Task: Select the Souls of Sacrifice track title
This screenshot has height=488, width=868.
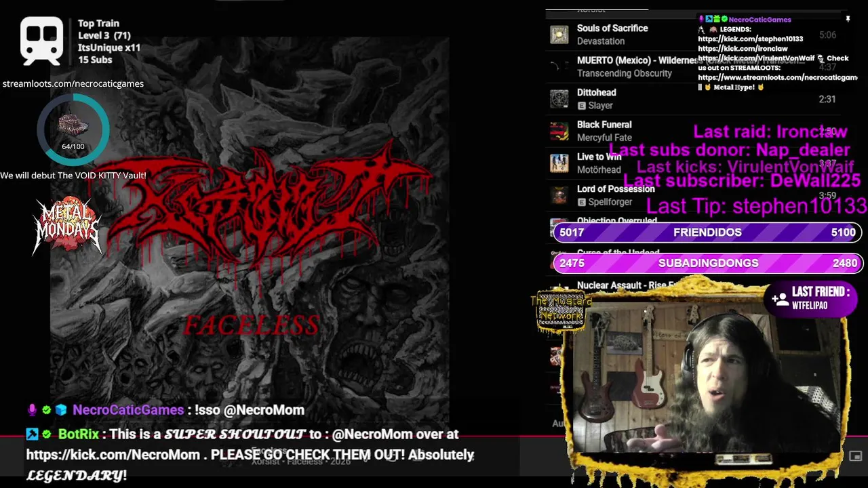Action: tap(612, 28)
